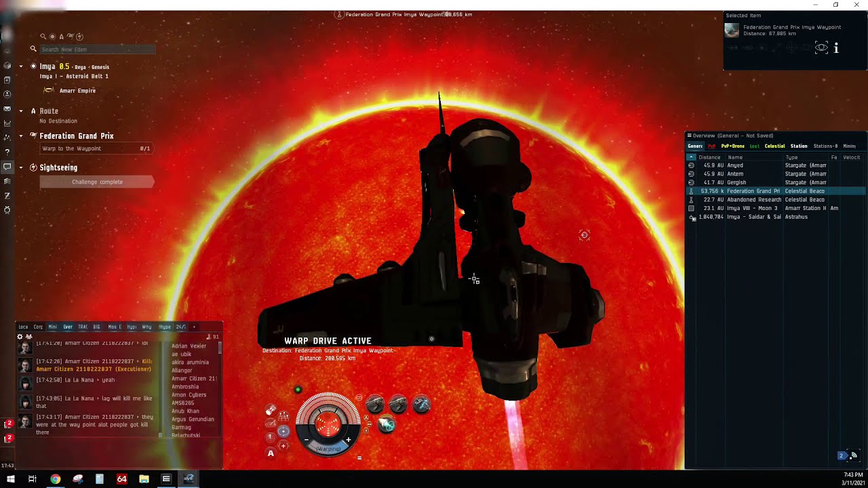This screenshot has height=488, width=868.
Task: Switch to the PvP+Drone overview tab
Action: point(733,146)
